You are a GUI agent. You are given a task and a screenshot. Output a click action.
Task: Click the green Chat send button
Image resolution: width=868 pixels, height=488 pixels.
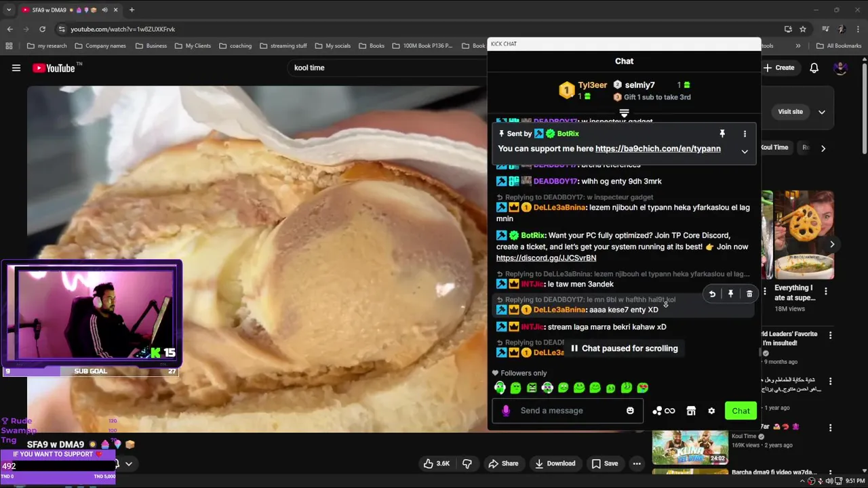(741, 411)
